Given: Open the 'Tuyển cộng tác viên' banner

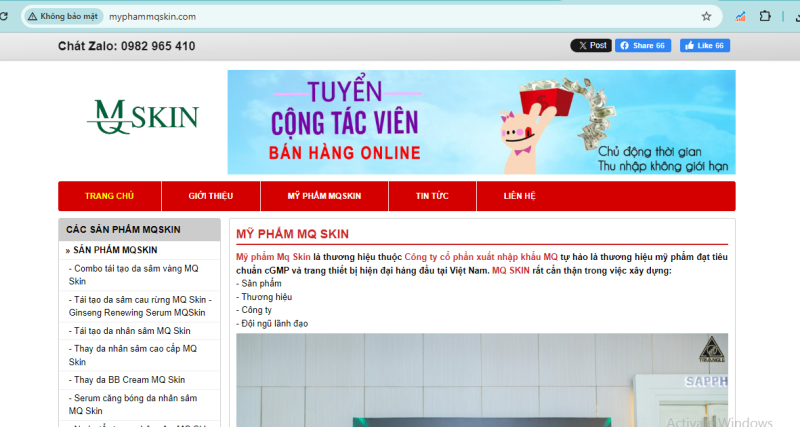Looking at the screenshot, I should pos(481,122).
